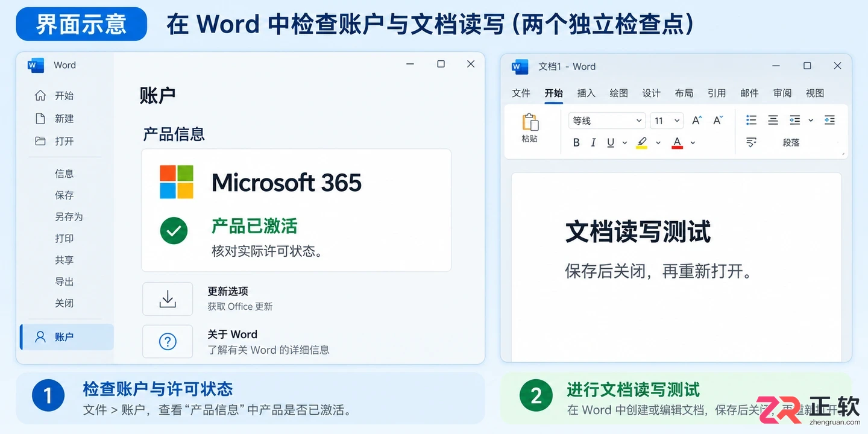Click the yellow text highlight pen icon
868x434 pixels.
point(642,143)
